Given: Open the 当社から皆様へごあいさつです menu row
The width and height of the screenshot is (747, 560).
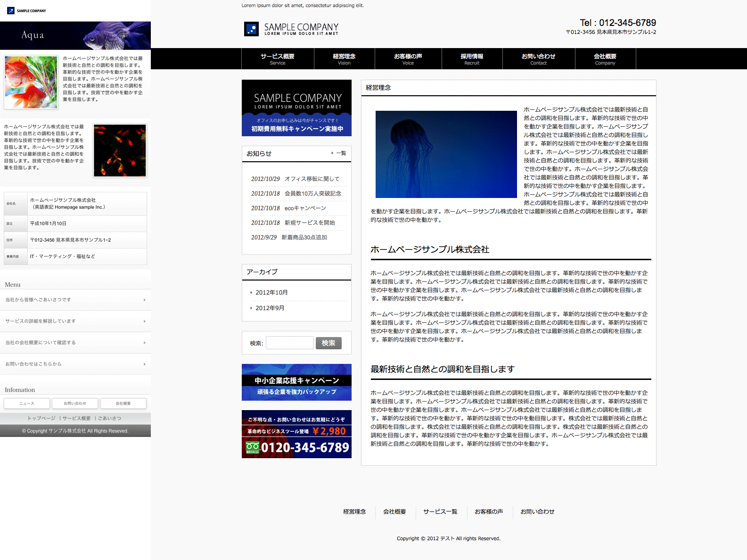Looking at the screenshot, I should tap(75, 300).
